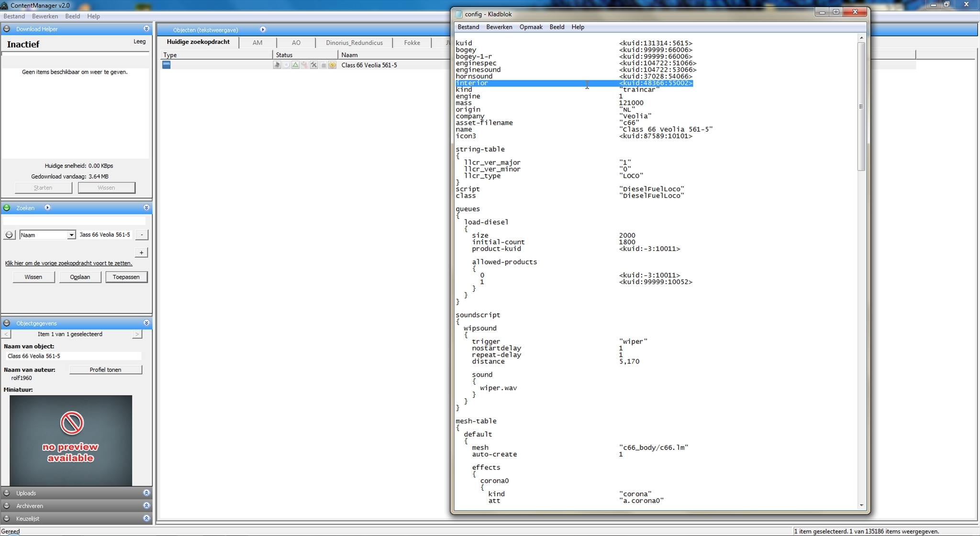Viewport: 980px width, 536px height.
Task: Collapse the Download Helper panel chevron
Action: [x=146, y=29]
